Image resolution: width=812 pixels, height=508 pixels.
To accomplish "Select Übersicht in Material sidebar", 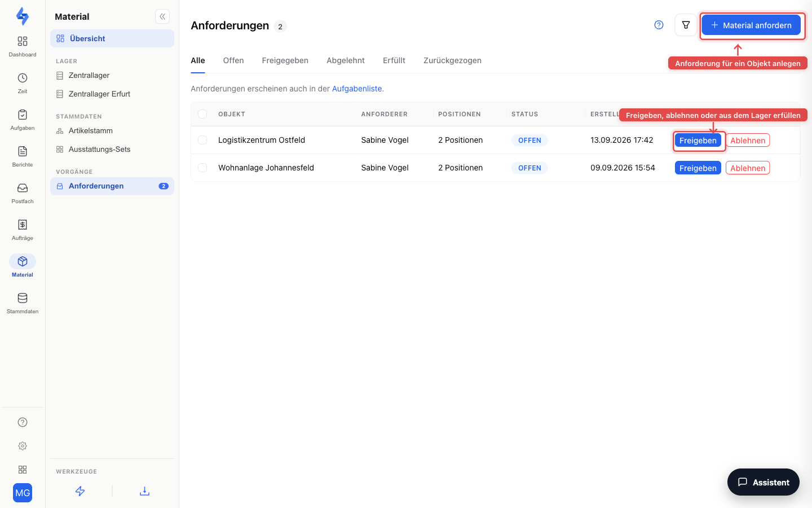I will [x=112, y=38].
